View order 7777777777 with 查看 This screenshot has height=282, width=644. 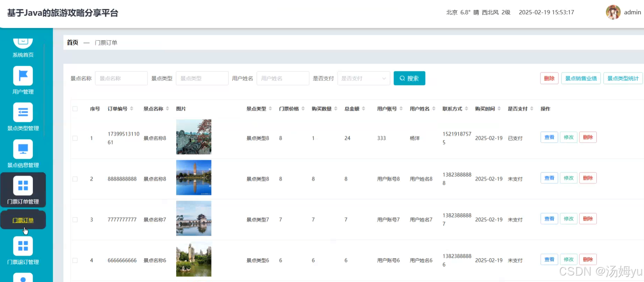click(549, 219)
